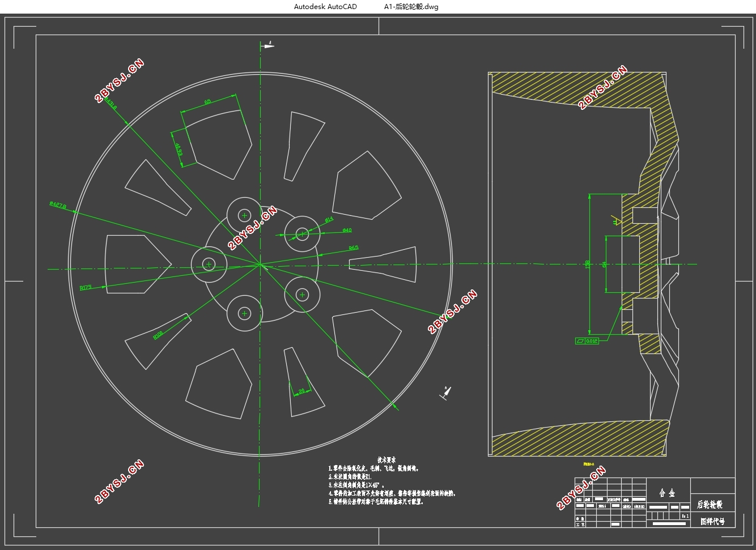Viewport: 756px width, 550px height.
Task: Pick the 'ø431.8' diameter dimension text
Action: tap(111, 103)
